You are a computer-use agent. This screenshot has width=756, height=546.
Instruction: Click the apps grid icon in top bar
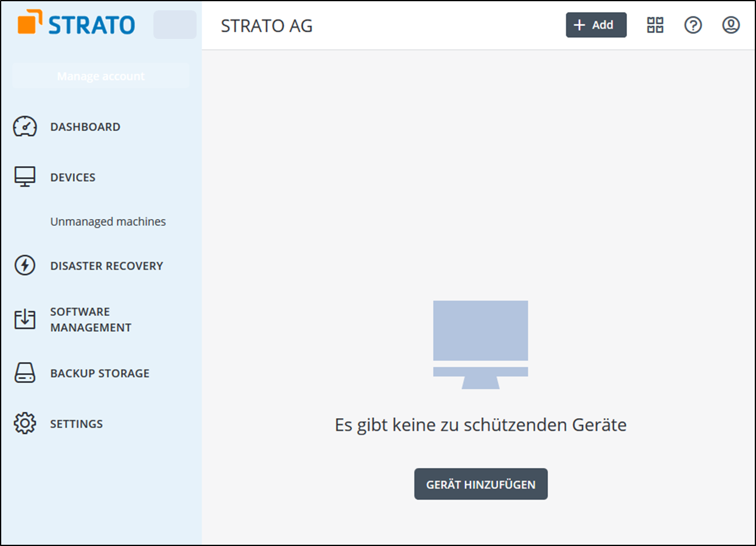pyautogui.click(x=654, y=25)
